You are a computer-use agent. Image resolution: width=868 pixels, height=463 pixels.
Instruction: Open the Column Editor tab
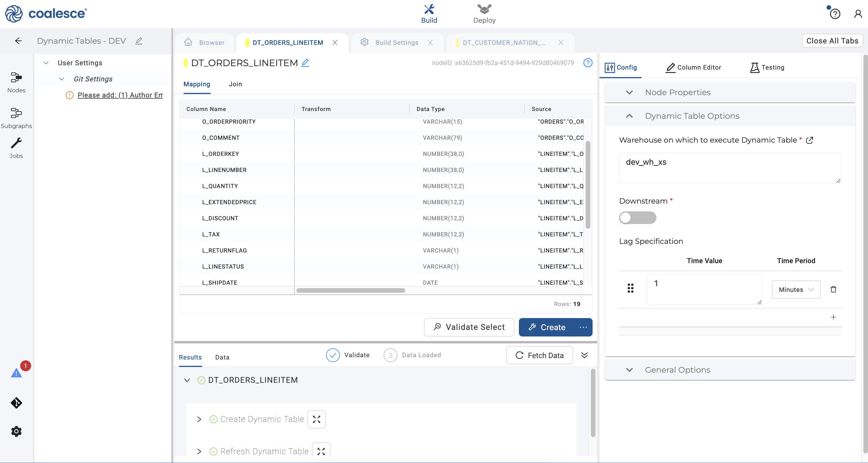click(x=693, y=67)
